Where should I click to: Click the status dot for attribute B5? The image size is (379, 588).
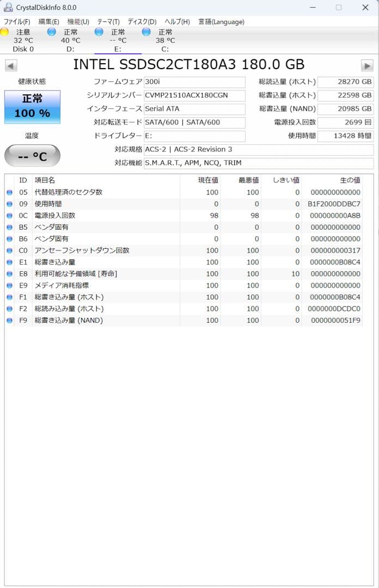click(x=9, y=227)
